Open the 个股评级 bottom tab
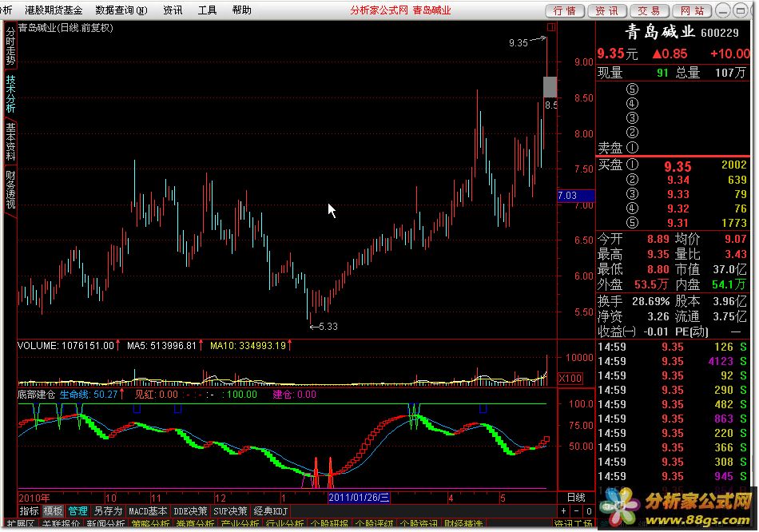 coord(374,524)
